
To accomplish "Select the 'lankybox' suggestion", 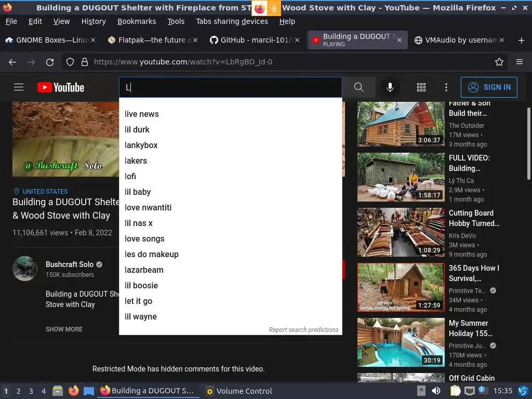I will 230,145.
